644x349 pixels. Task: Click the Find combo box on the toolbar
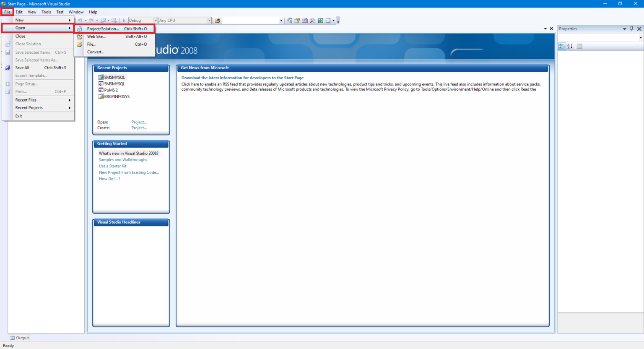tap(252, 20)
